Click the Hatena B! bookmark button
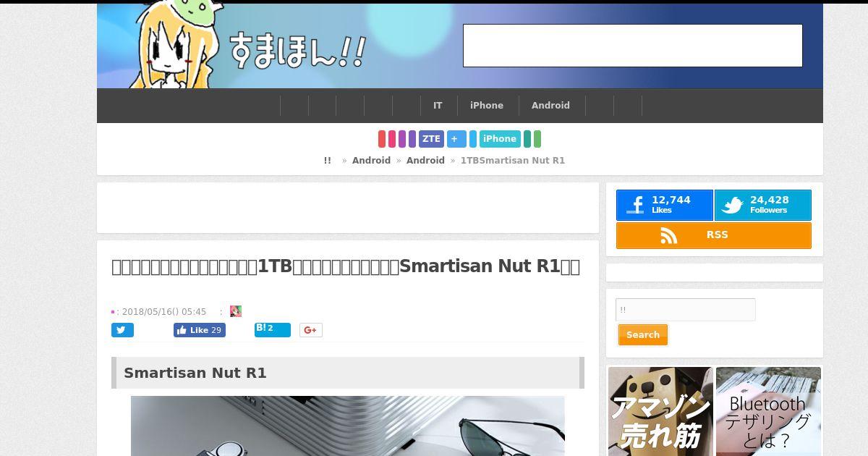The image size is (868, 456). click(273, 329)
